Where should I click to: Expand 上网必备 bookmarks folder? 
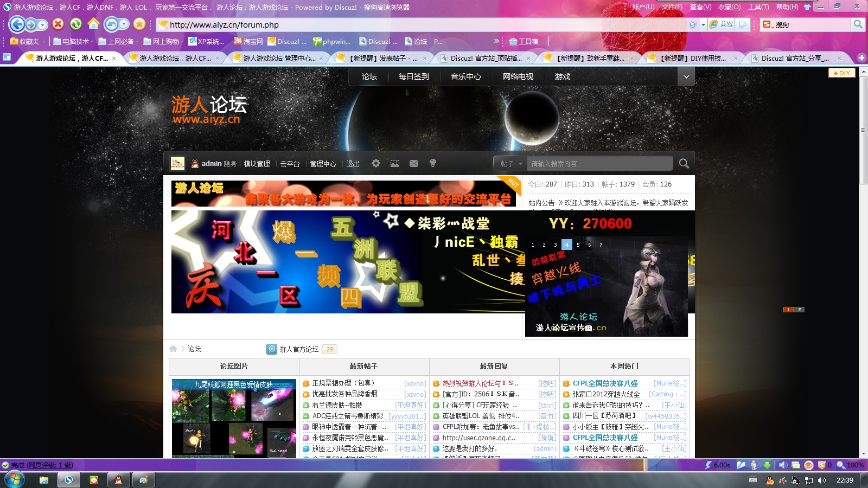[x=118, y=41]
